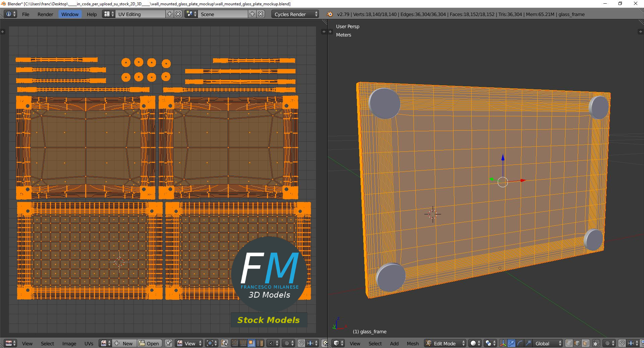Toggle snap magnet in 3D viewport header

[622, 343]
